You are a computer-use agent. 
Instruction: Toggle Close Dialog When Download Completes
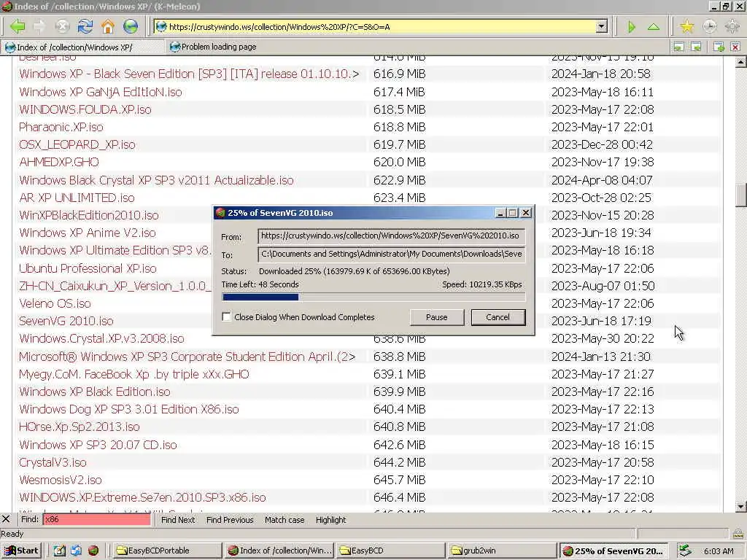[x=227, y=316]
